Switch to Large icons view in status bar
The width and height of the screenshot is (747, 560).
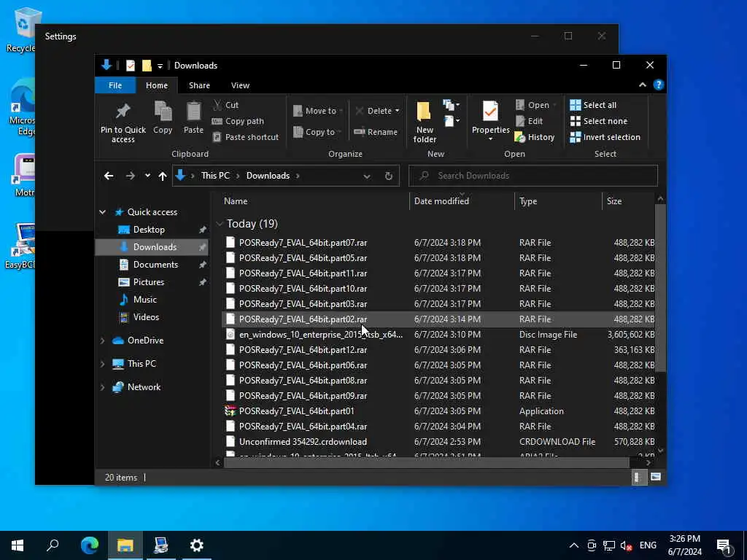656,477
